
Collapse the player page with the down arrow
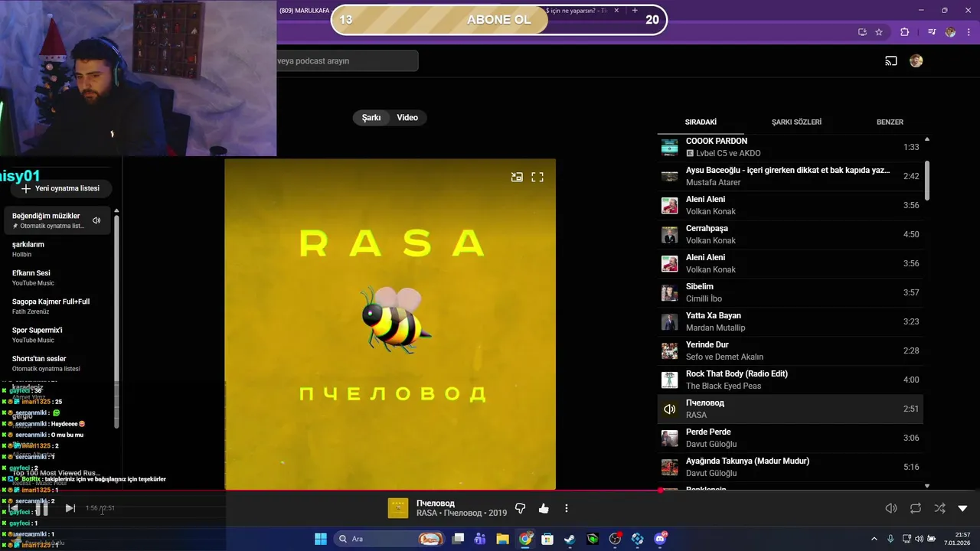tap(962, 508)
